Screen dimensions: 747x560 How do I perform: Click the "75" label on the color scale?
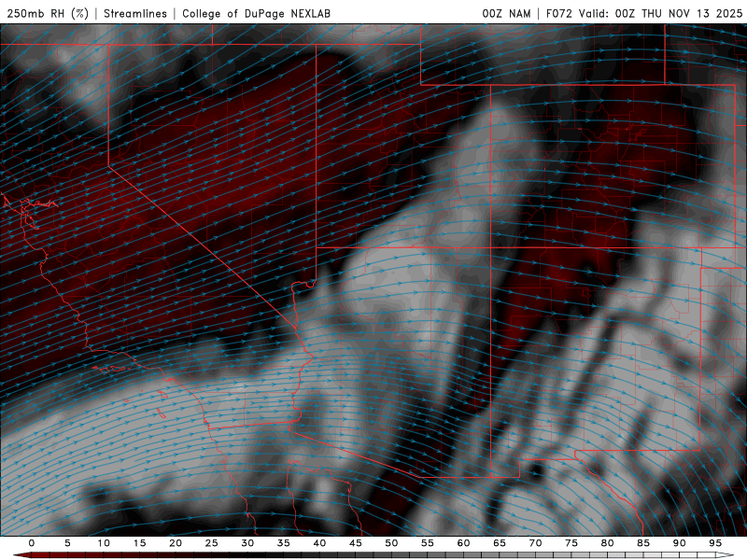(571, 543)
